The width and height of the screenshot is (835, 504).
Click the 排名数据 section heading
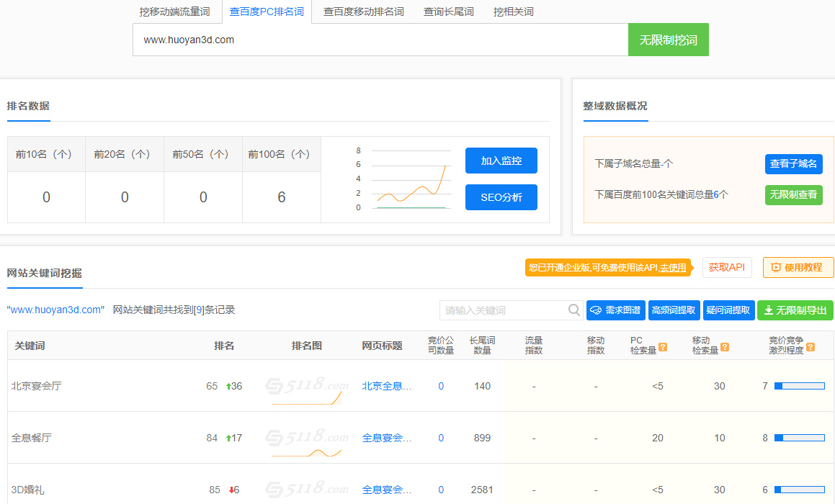[28, 106]
